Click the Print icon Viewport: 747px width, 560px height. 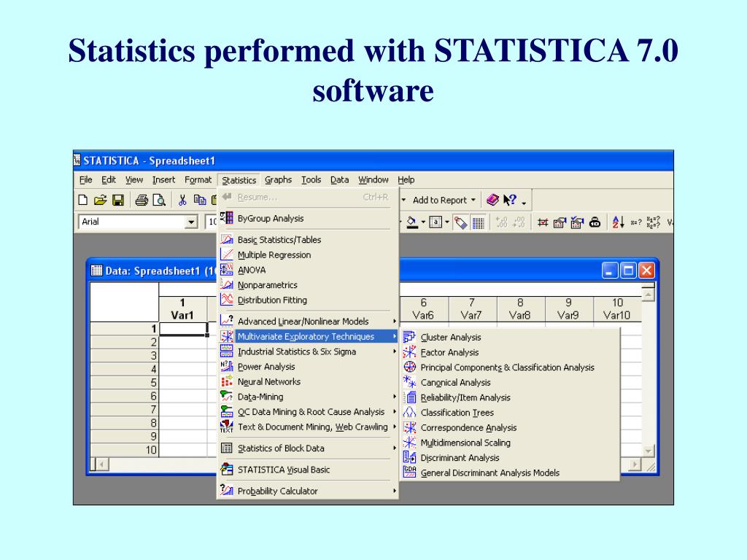pos(142,201)
